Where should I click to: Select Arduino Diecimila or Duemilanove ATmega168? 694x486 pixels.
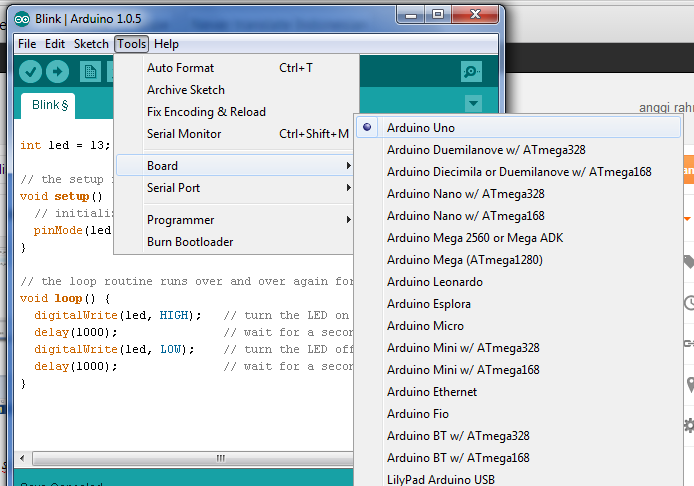click(518, 172)
